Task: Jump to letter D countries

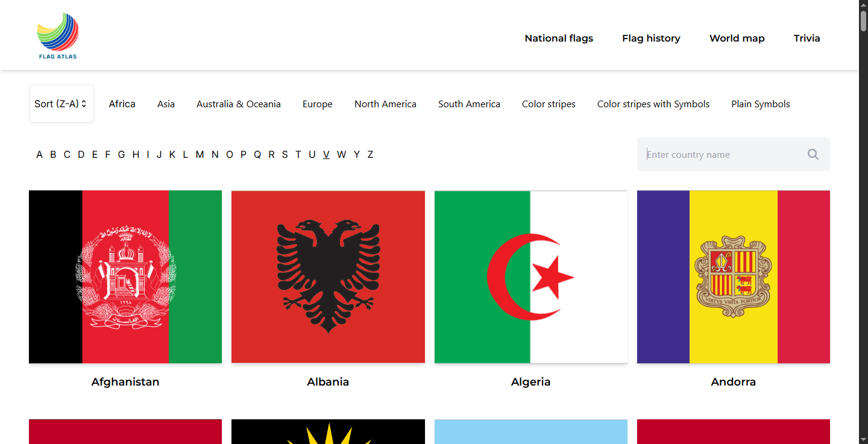Action: pyautogui.click(x=81, y=154)
